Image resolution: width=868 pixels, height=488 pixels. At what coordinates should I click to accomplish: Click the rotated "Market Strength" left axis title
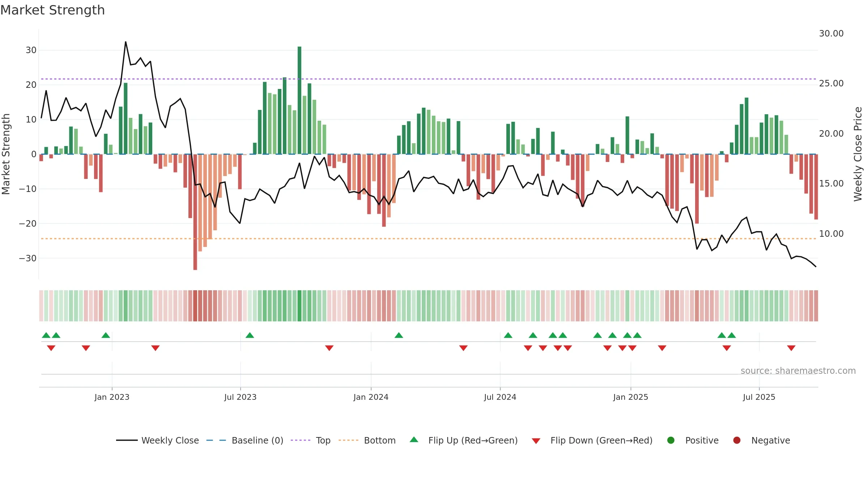6,154
